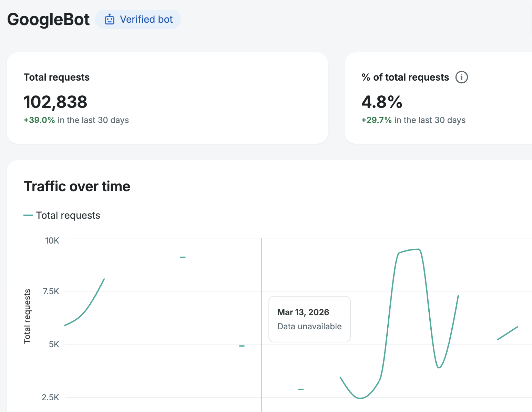Viewport: 532px width, 412px height.
Task: Click the +39.0% change indicator
Action: pyautogui.click(x=39, y=120)
